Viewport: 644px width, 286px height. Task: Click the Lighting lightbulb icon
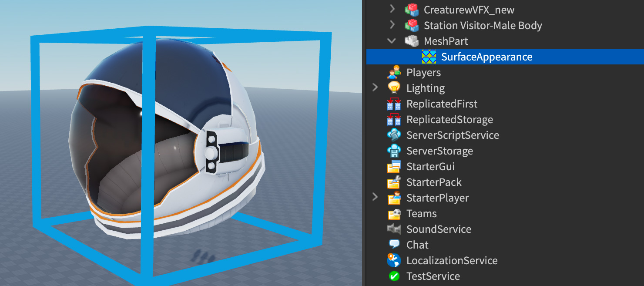coord(394,88)
